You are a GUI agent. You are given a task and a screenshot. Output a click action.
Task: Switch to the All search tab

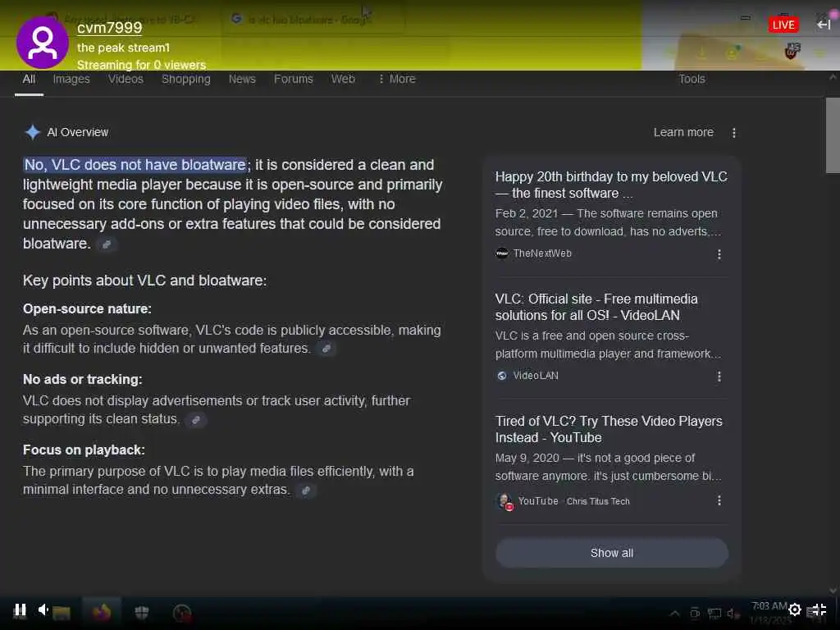coord(29,80)
